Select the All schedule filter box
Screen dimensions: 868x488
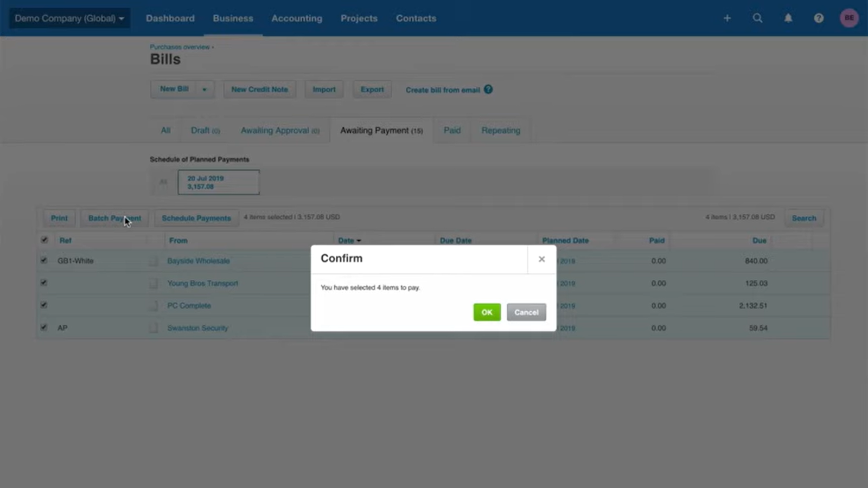(163, 182)
